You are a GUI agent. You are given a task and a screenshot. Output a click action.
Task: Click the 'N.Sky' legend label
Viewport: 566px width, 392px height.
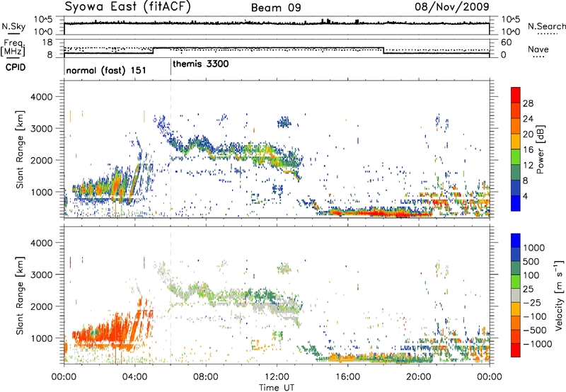[13, 26]
